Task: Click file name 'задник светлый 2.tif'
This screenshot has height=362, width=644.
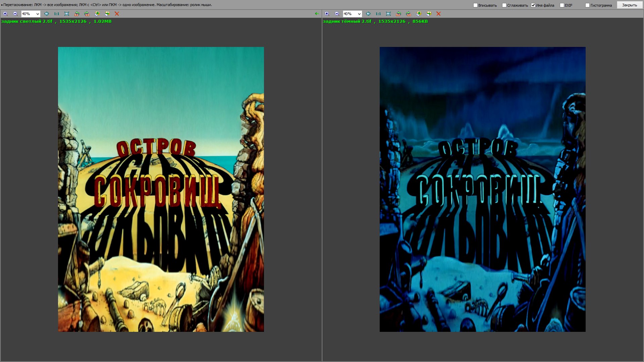Action: (x=27, y=21)
